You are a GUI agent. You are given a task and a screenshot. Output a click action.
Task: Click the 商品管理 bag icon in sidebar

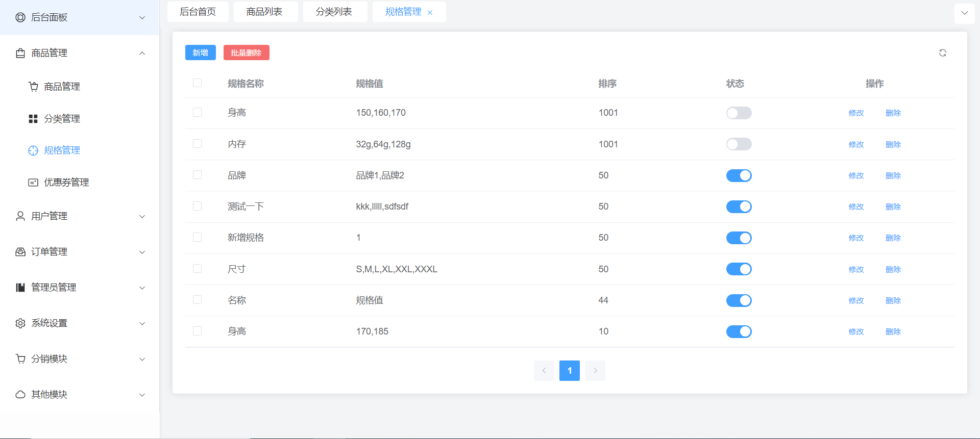pos(20,53)
